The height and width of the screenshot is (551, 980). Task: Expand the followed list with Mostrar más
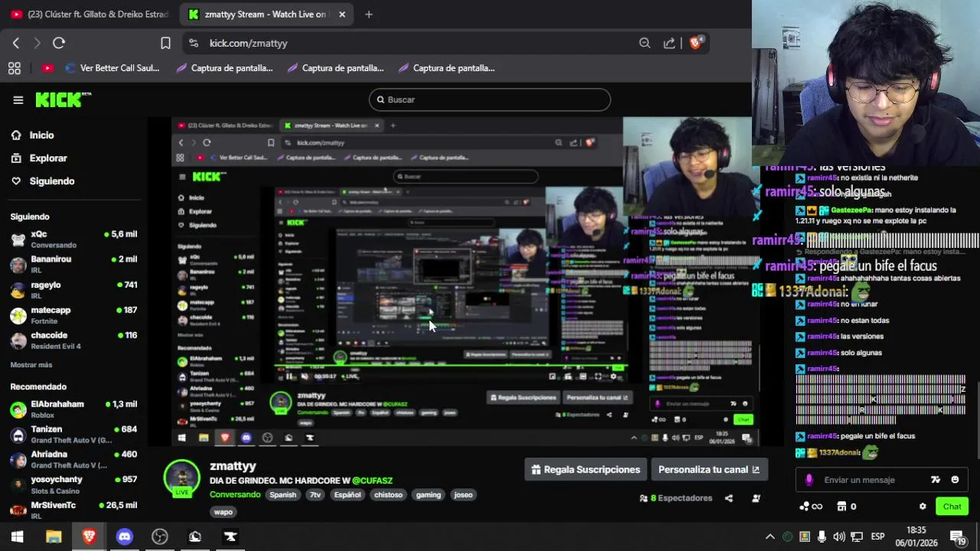(31, 365)
